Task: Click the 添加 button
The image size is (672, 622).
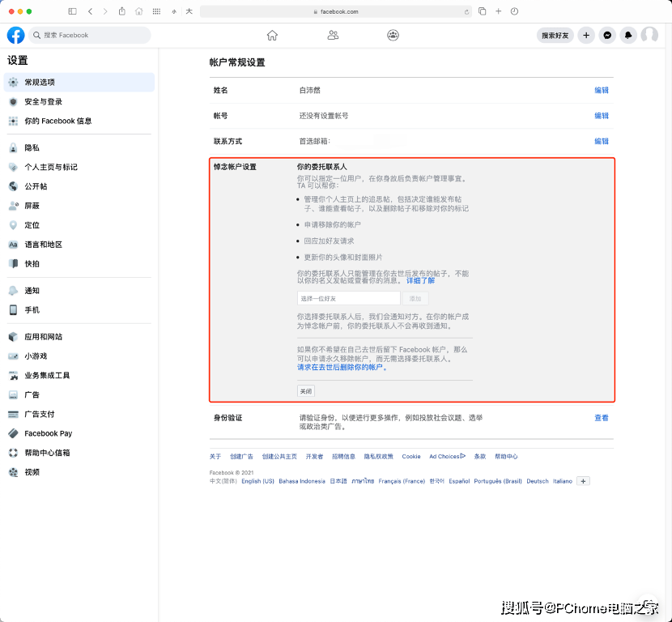Action: 415,298
